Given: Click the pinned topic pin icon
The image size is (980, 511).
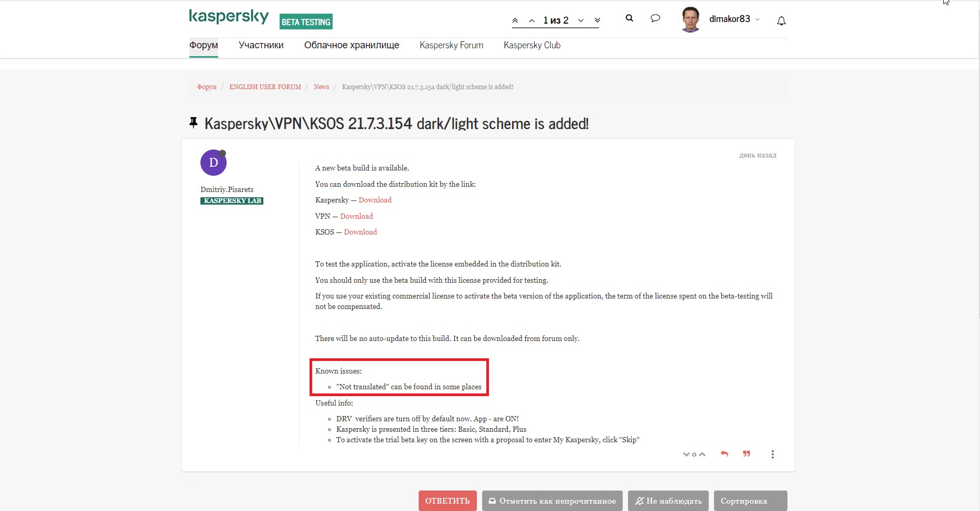Looking at the screenshot, I should coord(194,123).
